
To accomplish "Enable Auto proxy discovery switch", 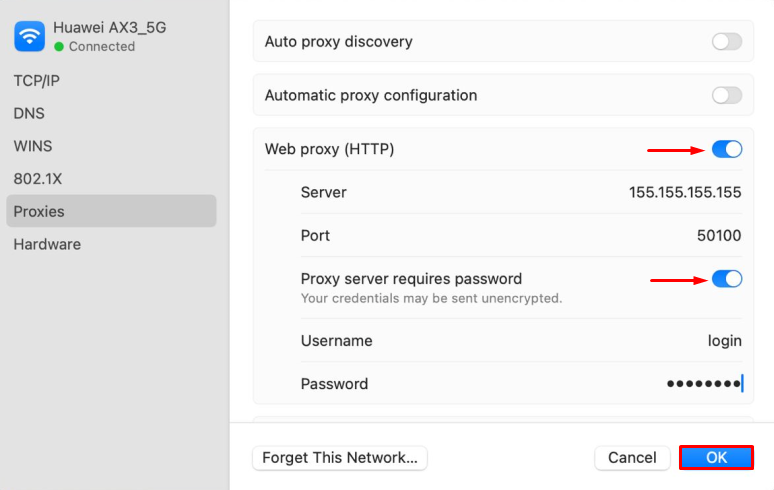I will point(727,41).
